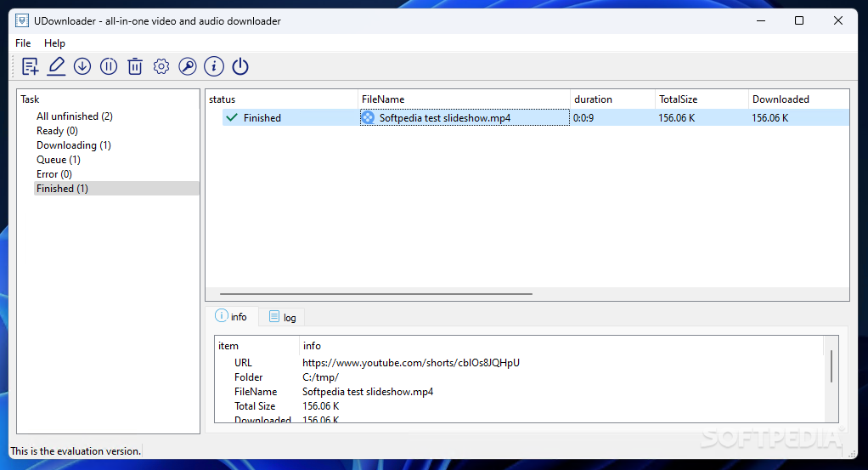868x470 pixels.
Task: Close the UDownloader window
Action: [x=838, y=21]
